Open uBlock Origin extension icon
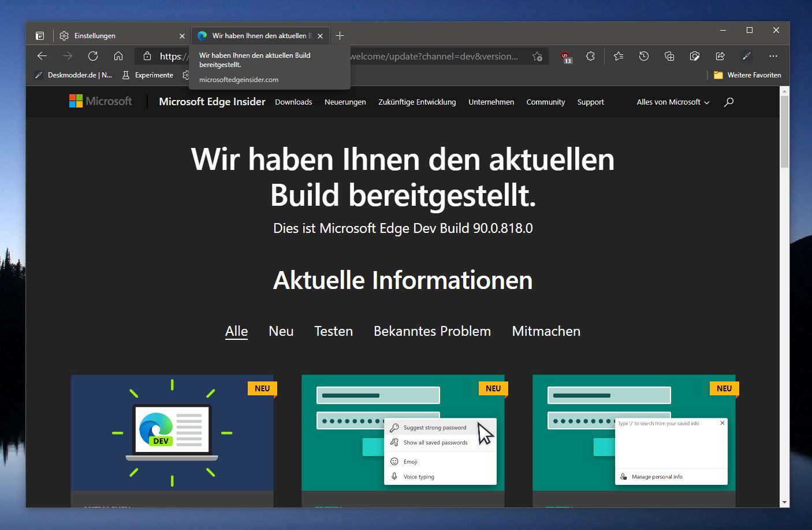The image size is (812, 530). (566, 57)
